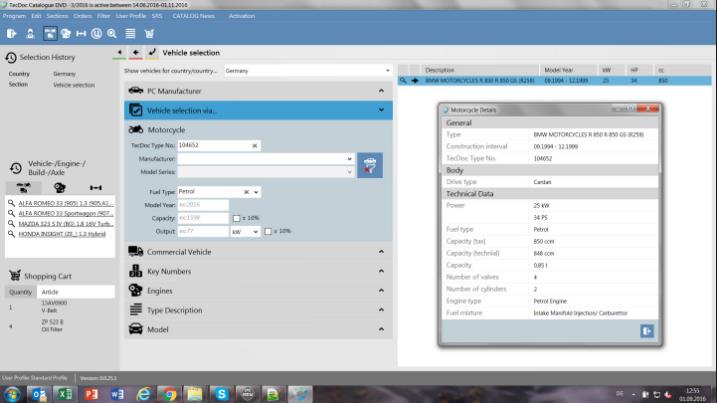Open the Fuel Type dropdown
This screenshot has height=403, width=717.
point(257,191)
